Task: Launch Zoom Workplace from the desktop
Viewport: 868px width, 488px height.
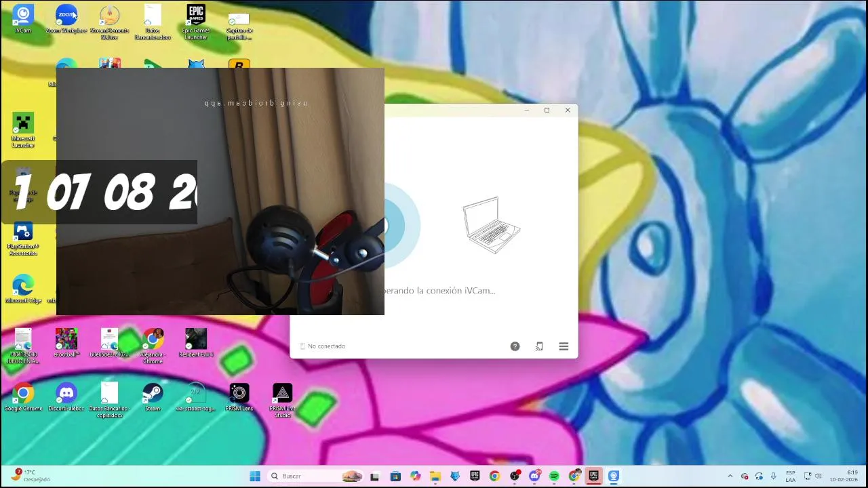Action: (x=66, y=19)
